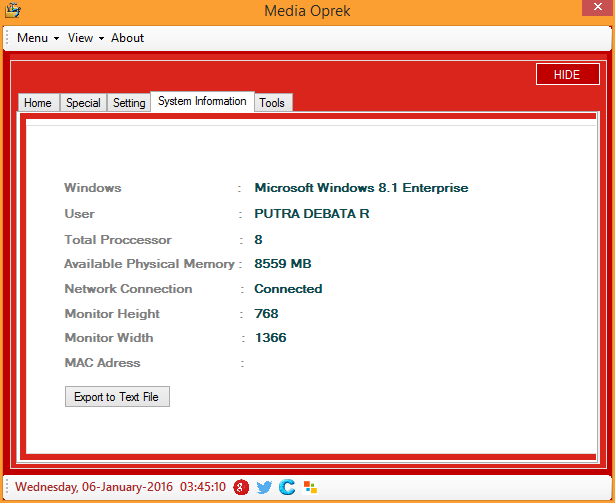Open the About menu item

click(127, 38)
